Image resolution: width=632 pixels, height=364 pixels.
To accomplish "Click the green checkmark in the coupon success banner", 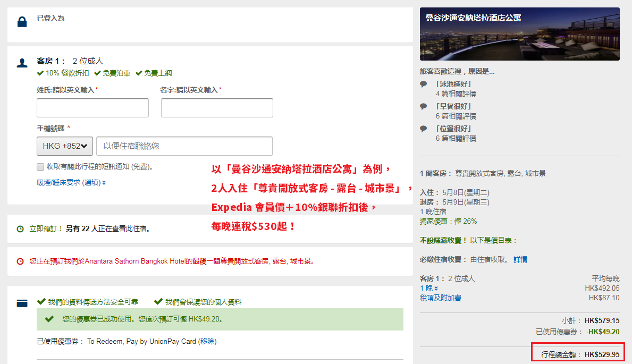I will [49, 319].
